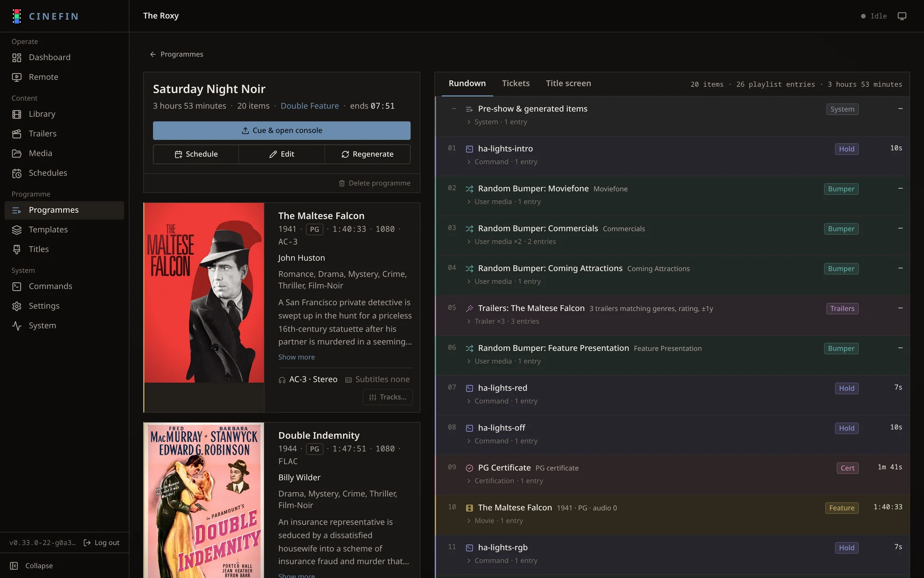This screenshot has width=924, height=578.
Task: Click the Cinefin logo icon
Action: [x=17, y=16]
